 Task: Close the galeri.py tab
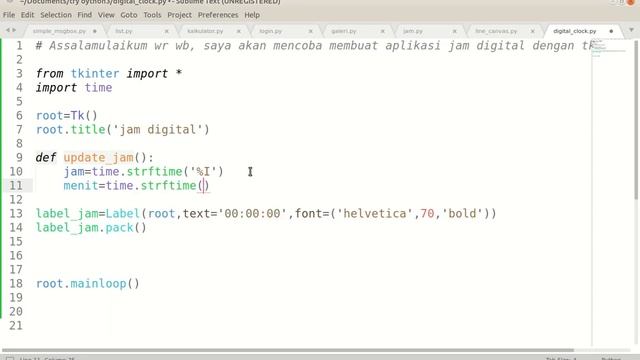point(382,31)
